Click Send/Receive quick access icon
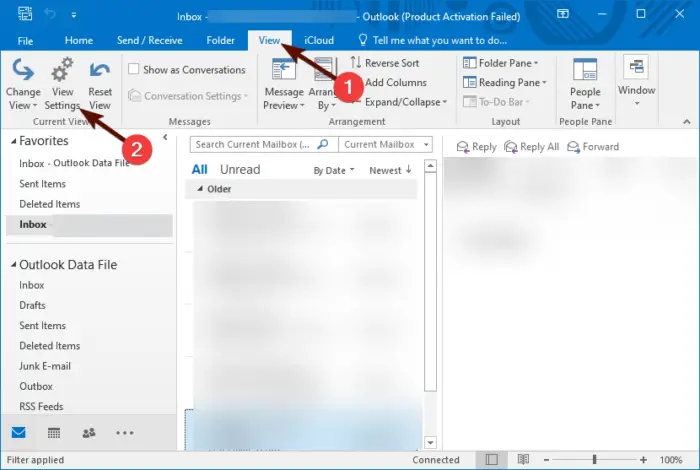700x470 pixels. tap(25, 14)
